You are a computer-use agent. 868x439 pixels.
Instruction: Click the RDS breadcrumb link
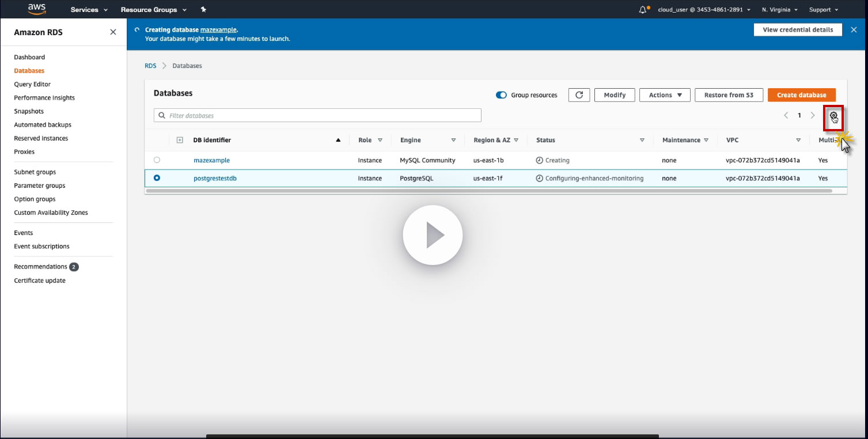(150, 66)
